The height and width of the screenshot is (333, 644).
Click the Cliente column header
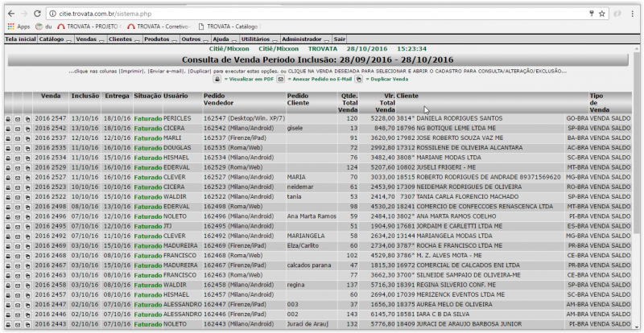pos(407,96)
